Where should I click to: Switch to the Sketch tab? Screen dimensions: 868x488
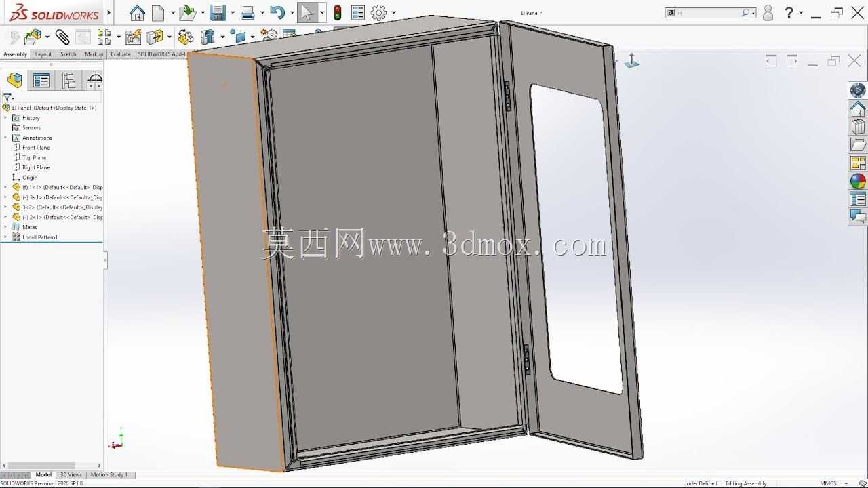coord(68,54)
